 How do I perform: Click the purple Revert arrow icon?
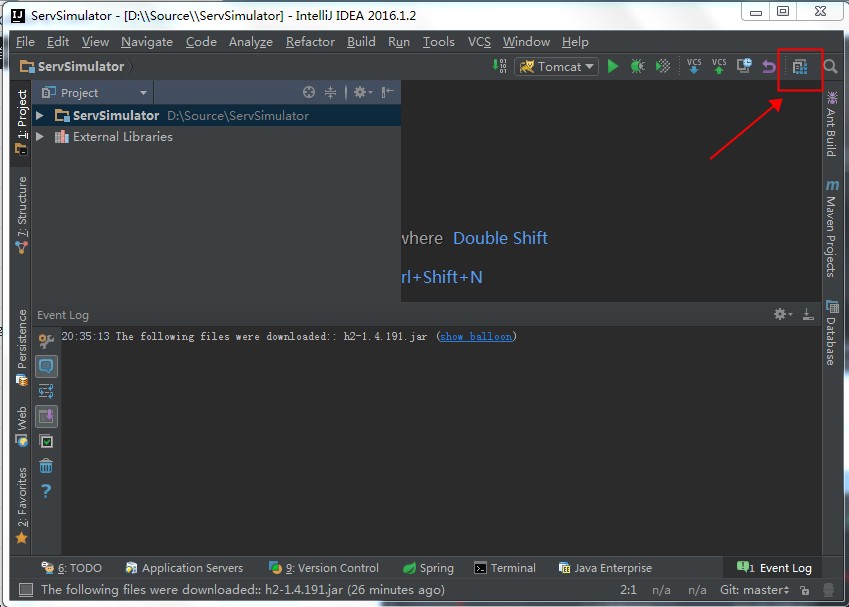(769, 67)
